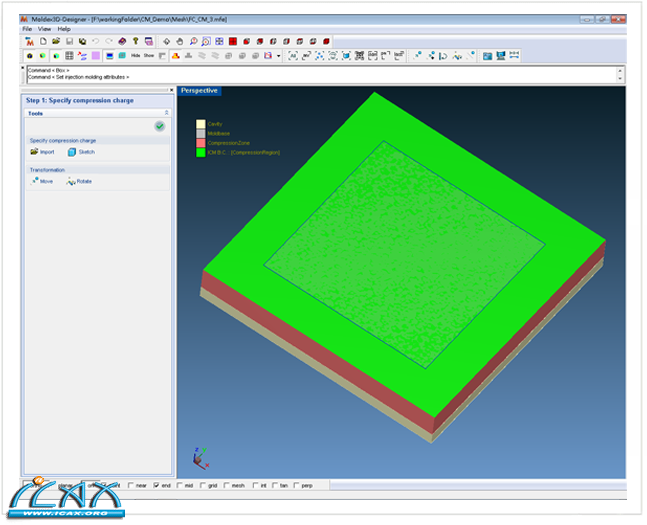Image resolution: width=647 pixels, height=525 pixels.
Task: Enable the 'near' snap checkbox
Action: 129,486
